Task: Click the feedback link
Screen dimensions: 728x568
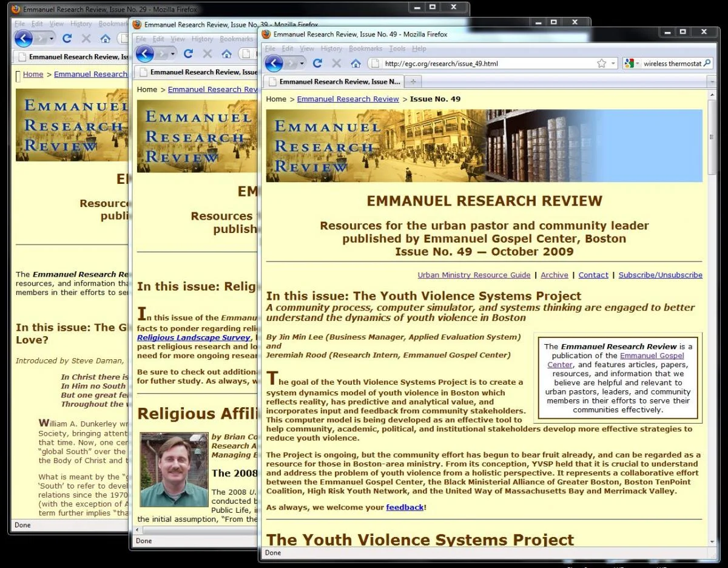Action: [405, 507]
